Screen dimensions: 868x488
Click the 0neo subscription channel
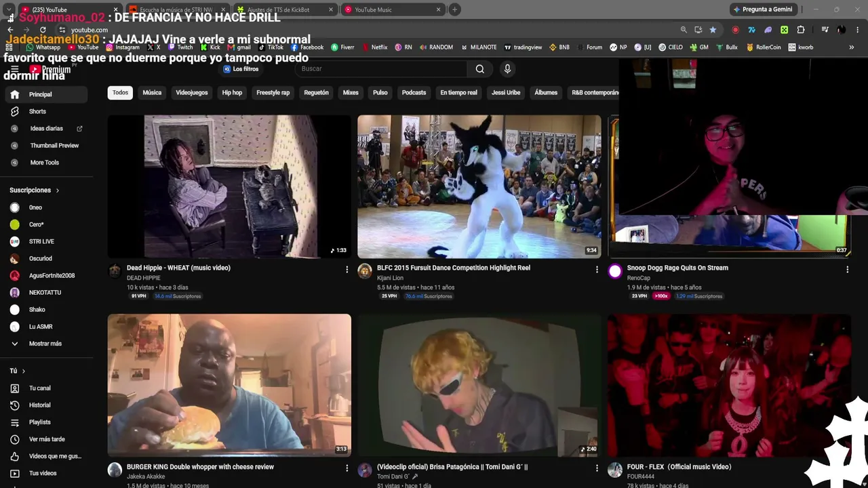pos(35,207)
